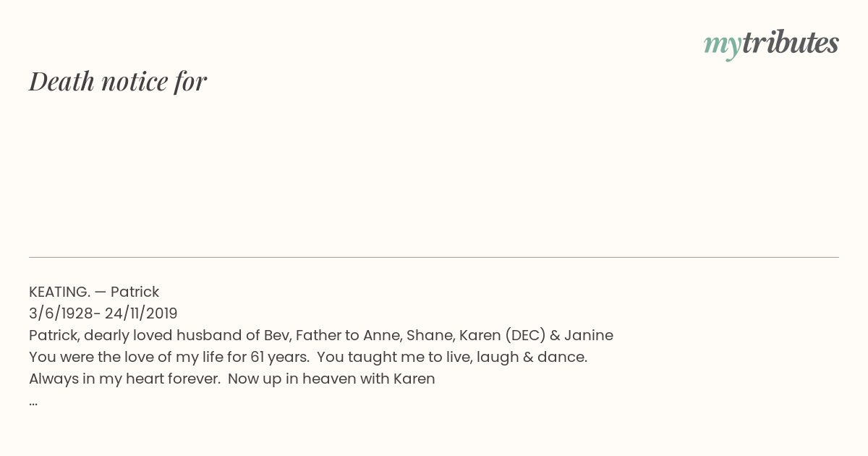Image resolution: width=868 pixels, height=456 pixels.
Task: Click the horizontal divider line
Action: (x=434, y=257)
